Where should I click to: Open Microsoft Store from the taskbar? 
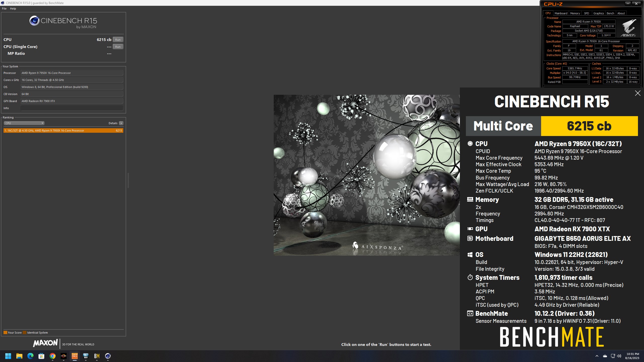[41, 356]
